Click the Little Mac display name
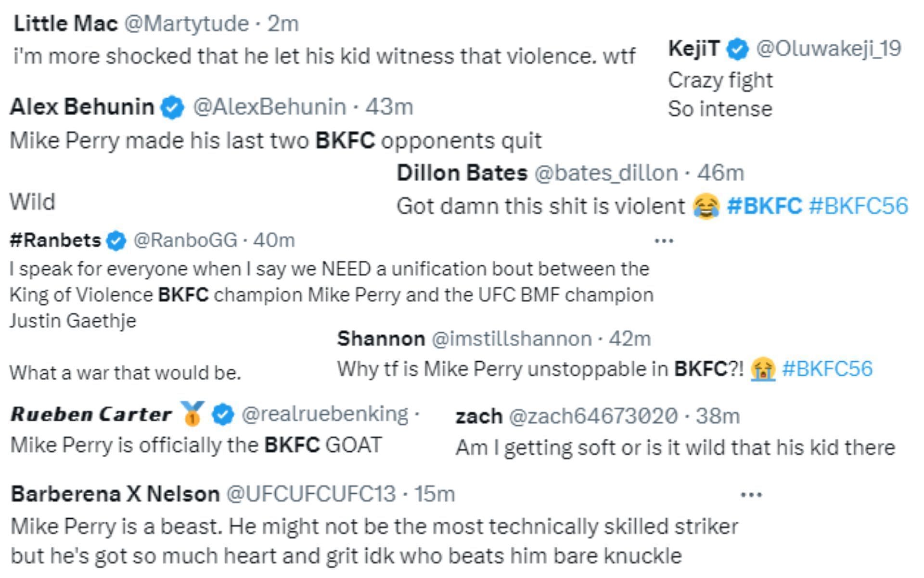The image size is (924, 578). tap(65, 24)
